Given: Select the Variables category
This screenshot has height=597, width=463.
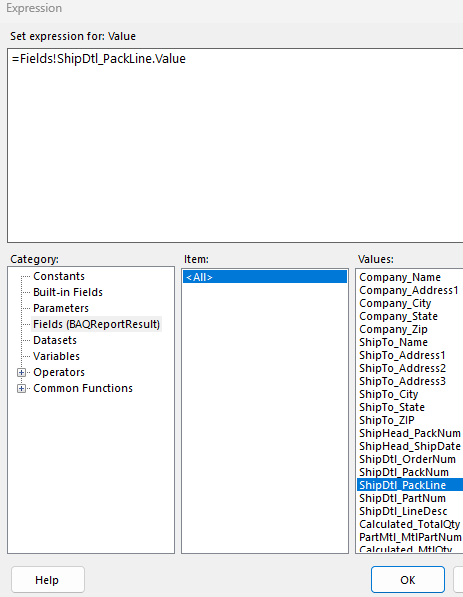Looking at the screenshot, I should [x=56, y=356].
